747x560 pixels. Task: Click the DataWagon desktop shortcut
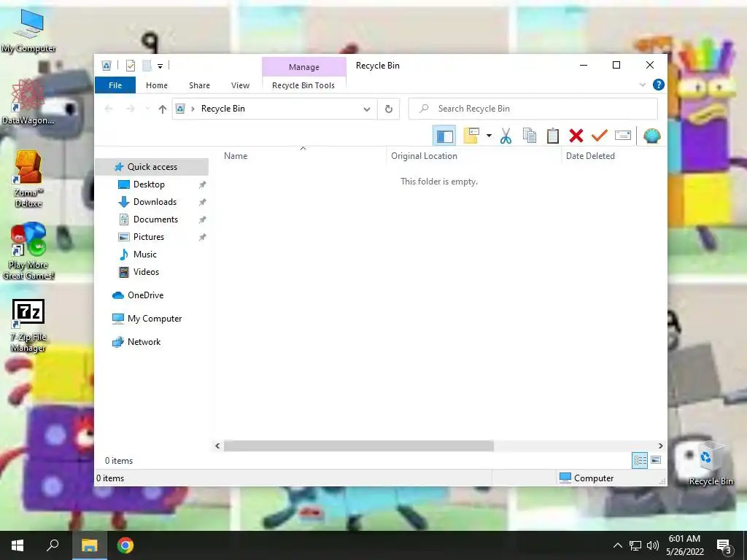pos(28,102)
